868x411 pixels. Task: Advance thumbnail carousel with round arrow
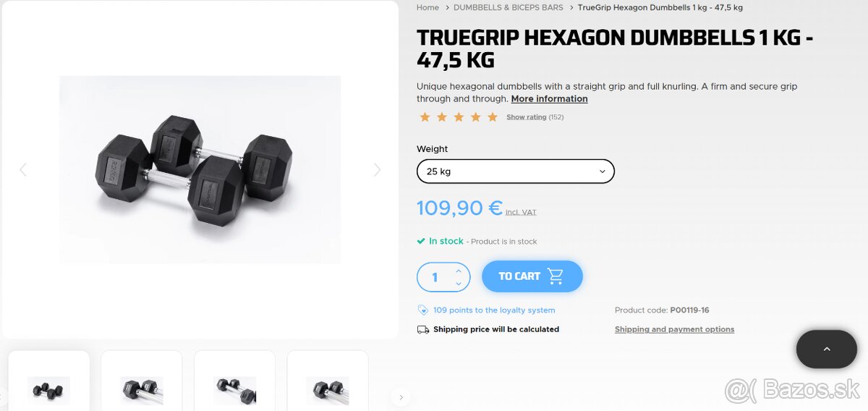coord(401,397)
